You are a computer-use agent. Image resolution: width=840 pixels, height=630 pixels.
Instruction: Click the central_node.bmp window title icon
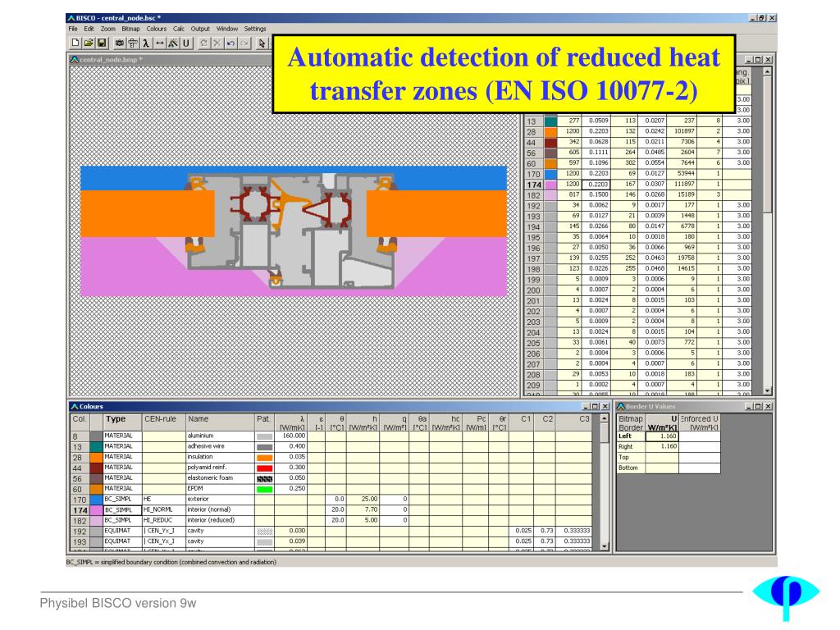[75, 59]
